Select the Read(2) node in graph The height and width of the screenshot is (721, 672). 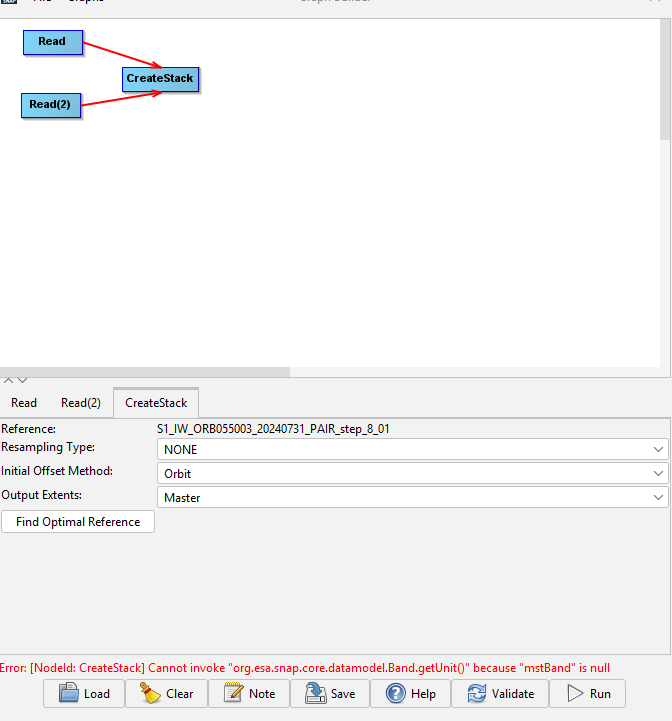tap(51, 105)
